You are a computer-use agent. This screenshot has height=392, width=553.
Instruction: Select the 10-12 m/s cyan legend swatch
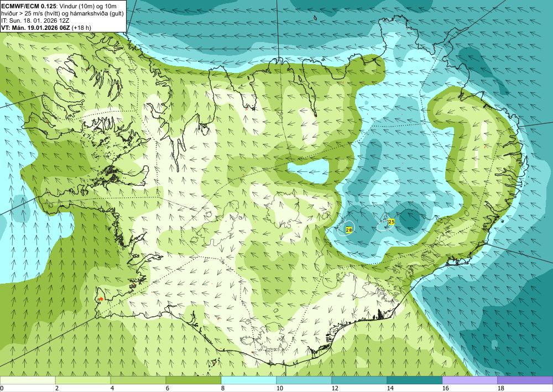(x=304, y=380)
